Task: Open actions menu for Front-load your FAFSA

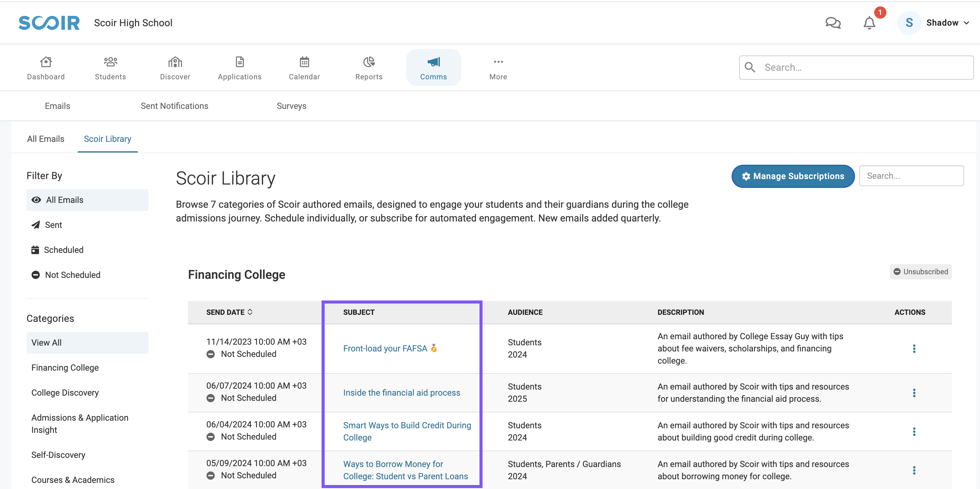Action: [914, 348]
